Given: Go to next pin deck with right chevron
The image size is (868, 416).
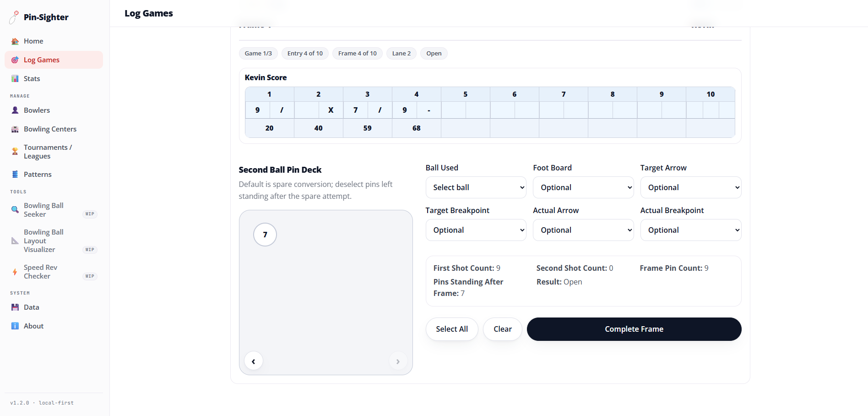Looking at the screenshot, I should [x=398, y=361].
